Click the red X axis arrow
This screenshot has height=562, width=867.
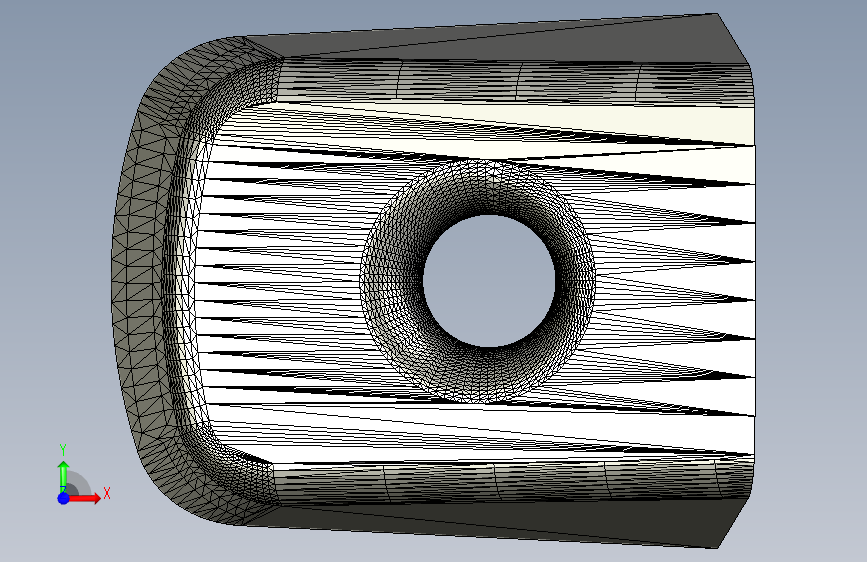click(x=85, y=498)
